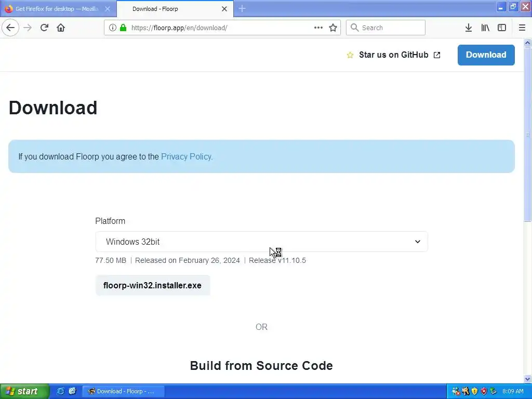Click the Release v11.10.5 text

(277, 260)
